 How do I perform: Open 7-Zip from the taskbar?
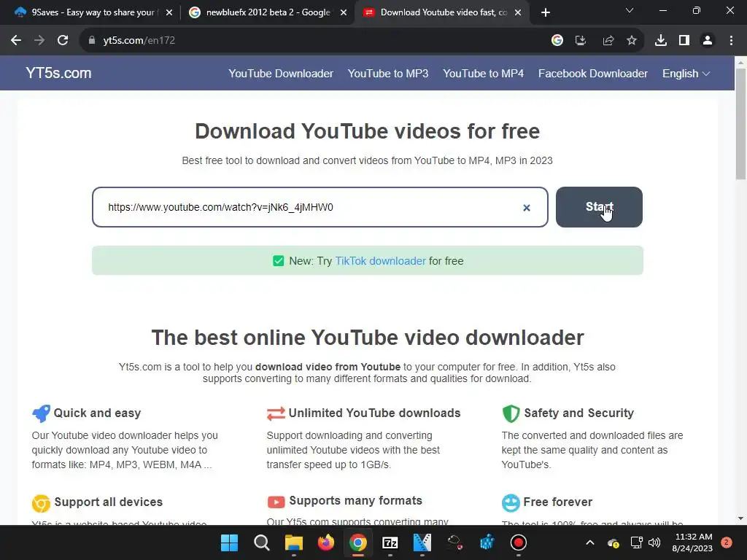point(390,542)
